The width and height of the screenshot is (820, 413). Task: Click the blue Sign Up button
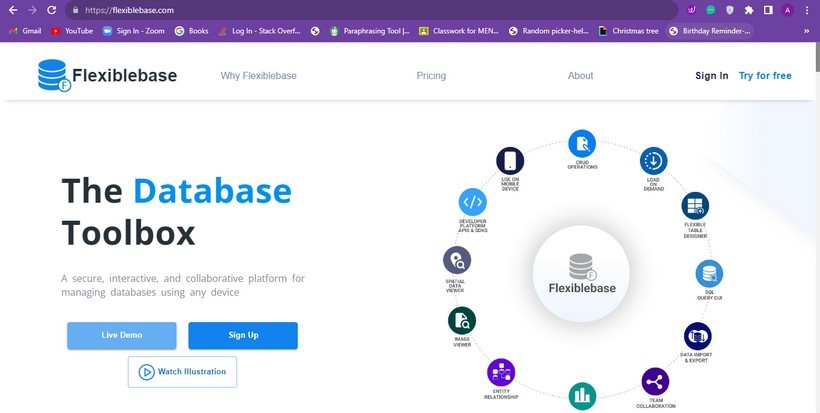click(x=243, y=335)
